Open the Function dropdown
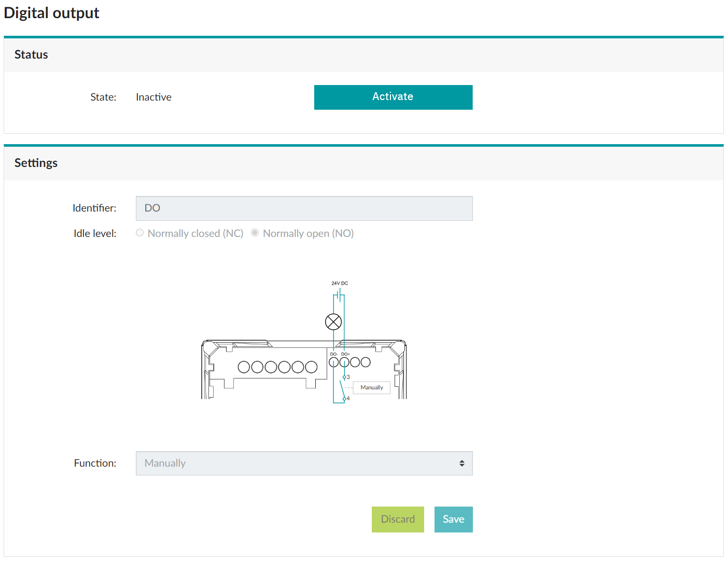Image resolution: width=728 pixels, height=561 pixels. 304,463
